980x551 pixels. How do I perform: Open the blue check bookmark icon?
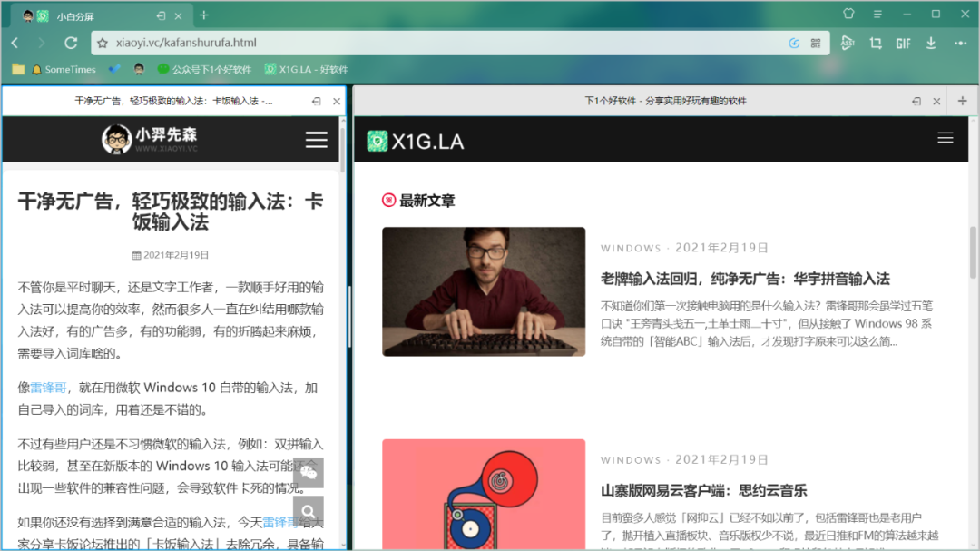[x=113, y=69]
